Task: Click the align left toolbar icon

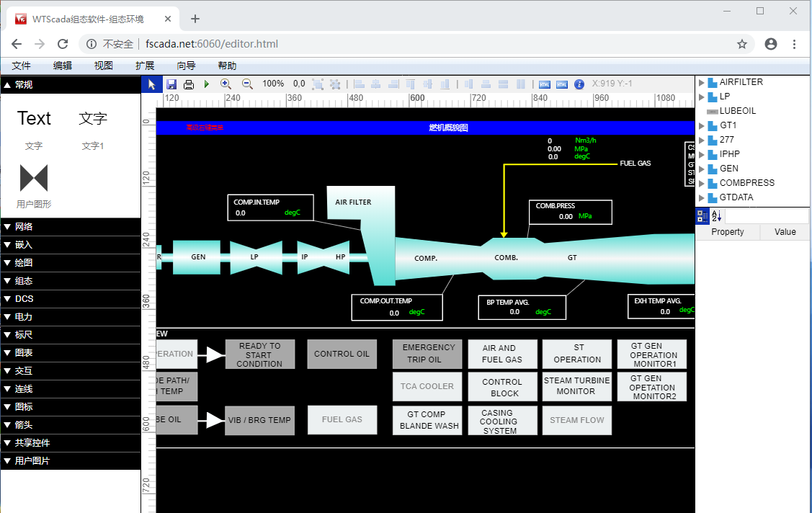Action: [x=360, y=84]
